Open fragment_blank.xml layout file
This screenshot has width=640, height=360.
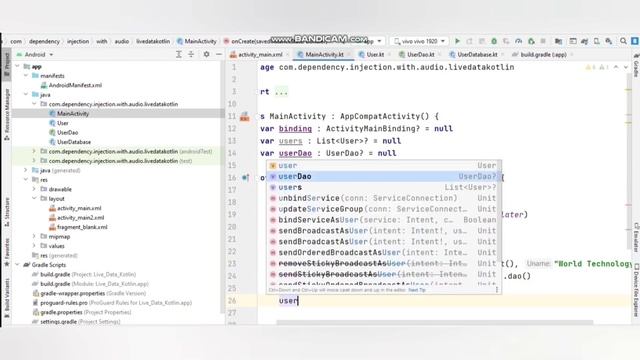78,227
